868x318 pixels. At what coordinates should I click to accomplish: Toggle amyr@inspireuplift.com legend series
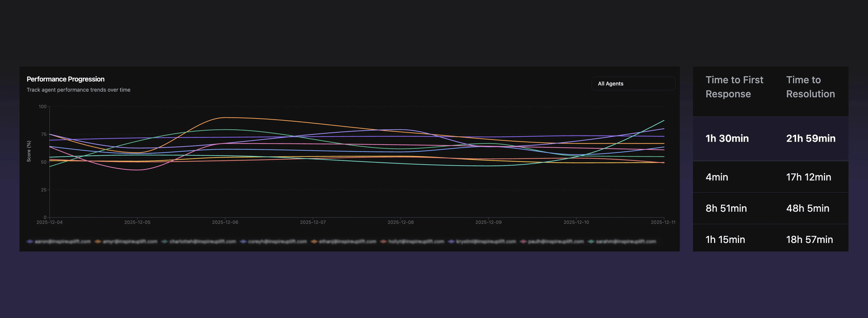[x=126, y=242]
